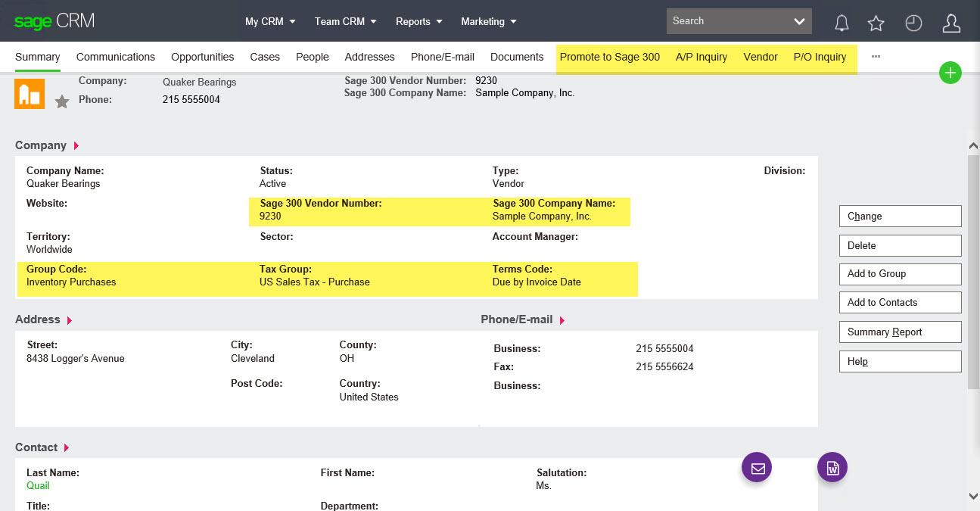The image size is (980, 511).
Task: Click the orange company building icon
Action: tap(29, 93)
